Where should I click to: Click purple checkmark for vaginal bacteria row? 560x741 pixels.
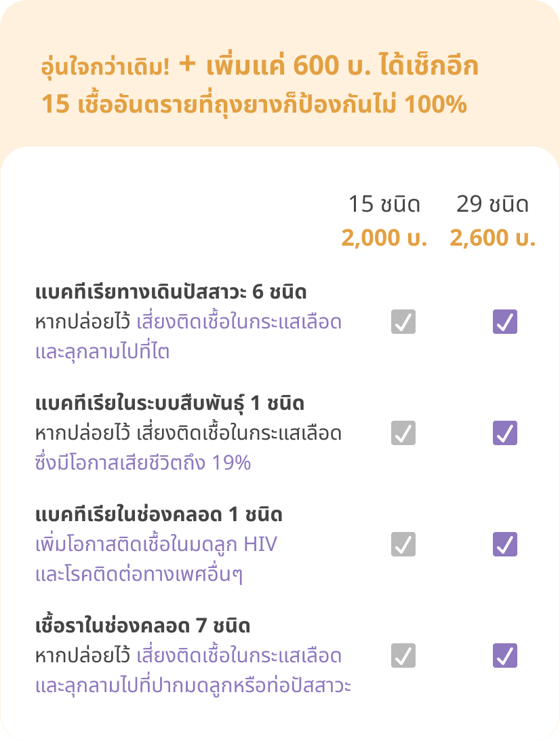coord(505,544)
